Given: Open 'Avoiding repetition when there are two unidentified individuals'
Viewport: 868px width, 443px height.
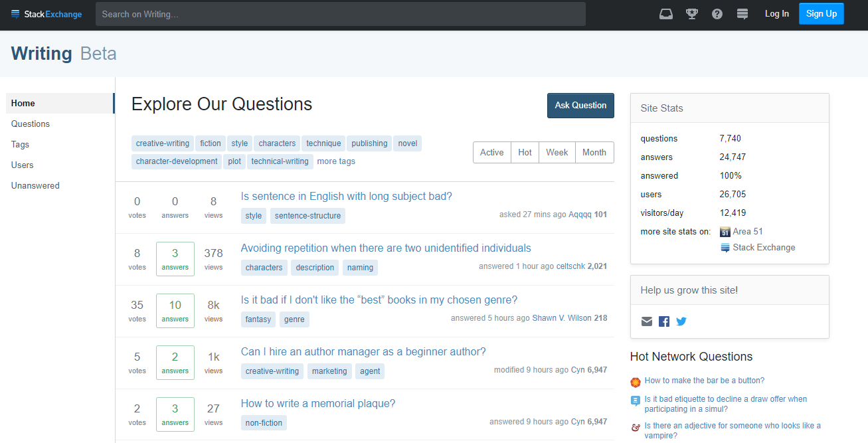Looking at the screenshot, I should 386,248.
